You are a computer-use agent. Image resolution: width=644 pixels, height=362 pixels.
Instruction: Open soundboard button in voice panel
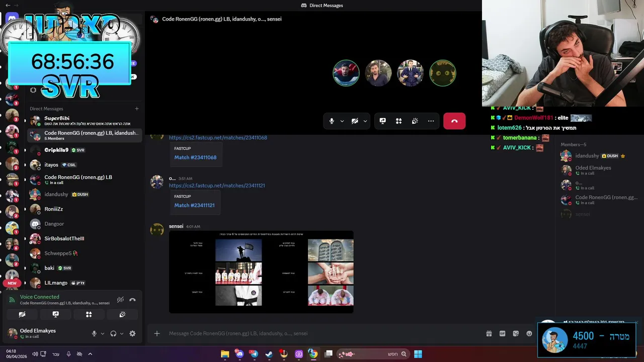[122, 314]
